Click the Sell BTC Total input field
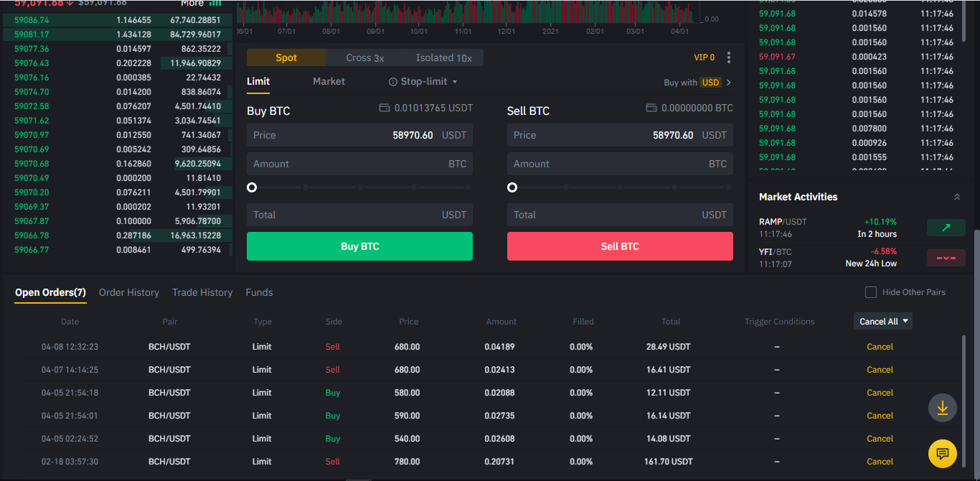Image resolution: width=980 pixels, height=481 pixels. click(620, 215)
